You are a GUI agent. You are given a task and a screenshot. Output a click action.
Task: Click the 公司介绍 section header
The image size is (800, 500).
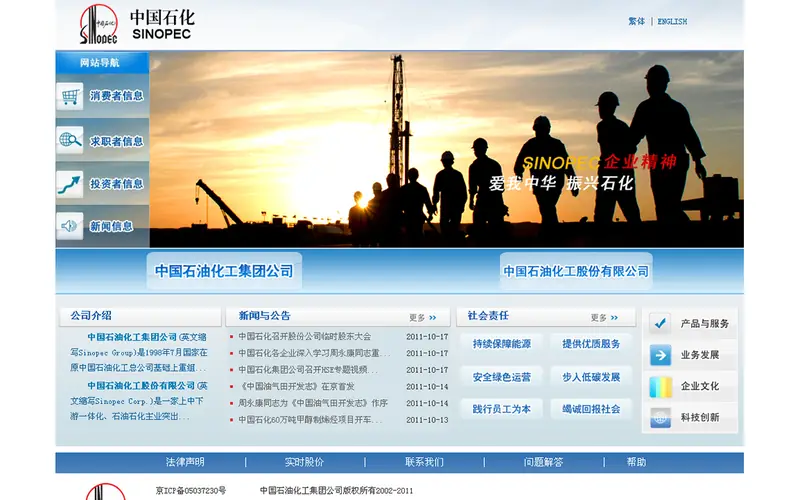coord(91,316)
